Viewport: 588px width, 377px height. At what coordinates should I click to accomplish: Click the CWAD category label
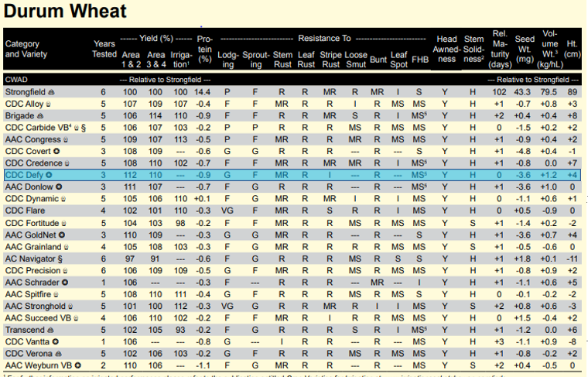pos(16,80)
